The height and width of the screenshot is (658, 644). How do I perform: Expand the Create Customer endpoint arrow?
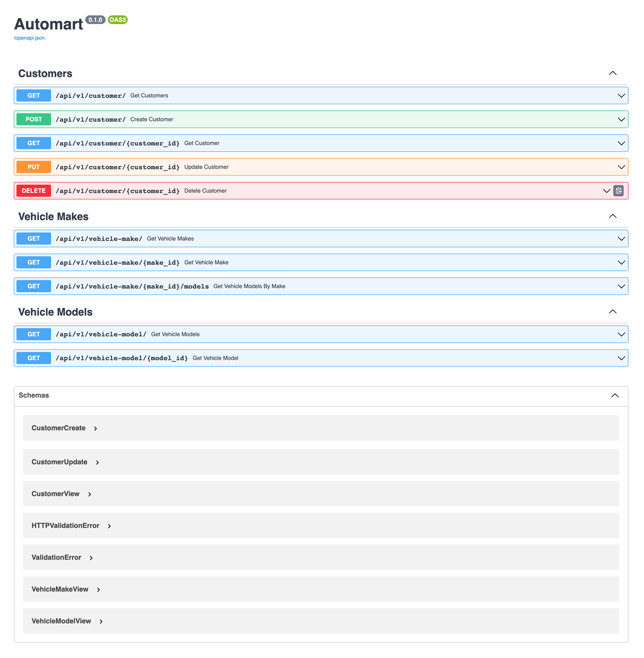(x=621, y=119)
